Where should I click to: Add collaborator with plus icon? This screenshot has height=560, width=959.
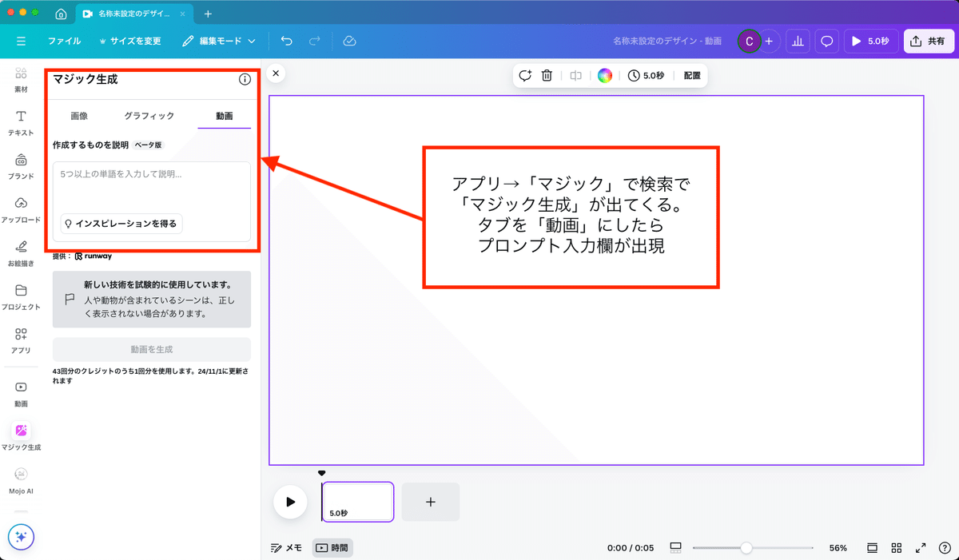pyautogui.click(x=769, y=41)
